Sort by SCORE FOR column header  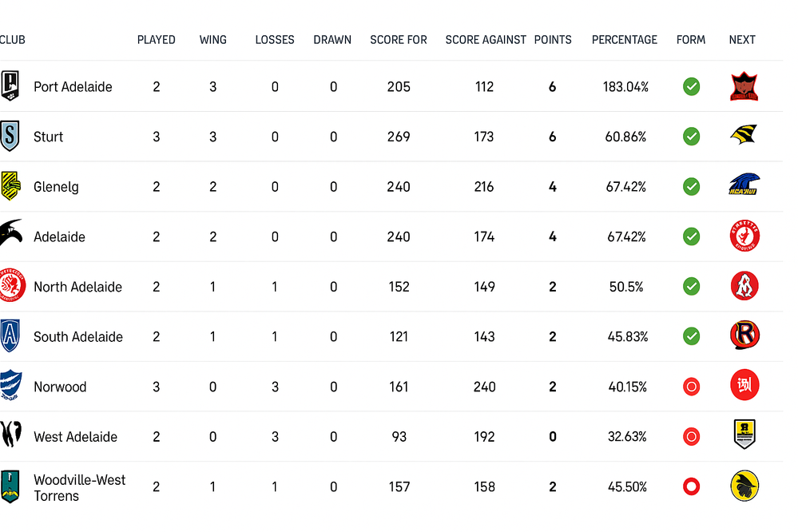(399, 40)
